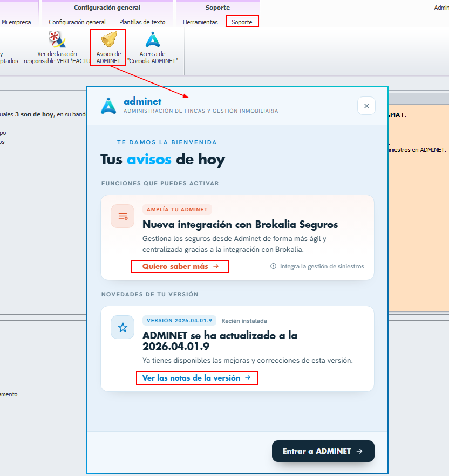Click the AMPLÍA TU ADMINET tag

click(177, 210)
